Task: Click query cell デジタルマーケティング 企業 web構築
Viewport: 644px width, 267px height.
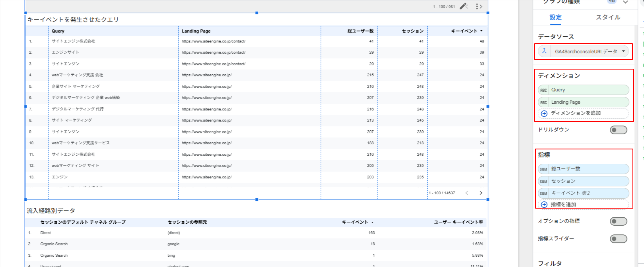Action: coord(86,97)
